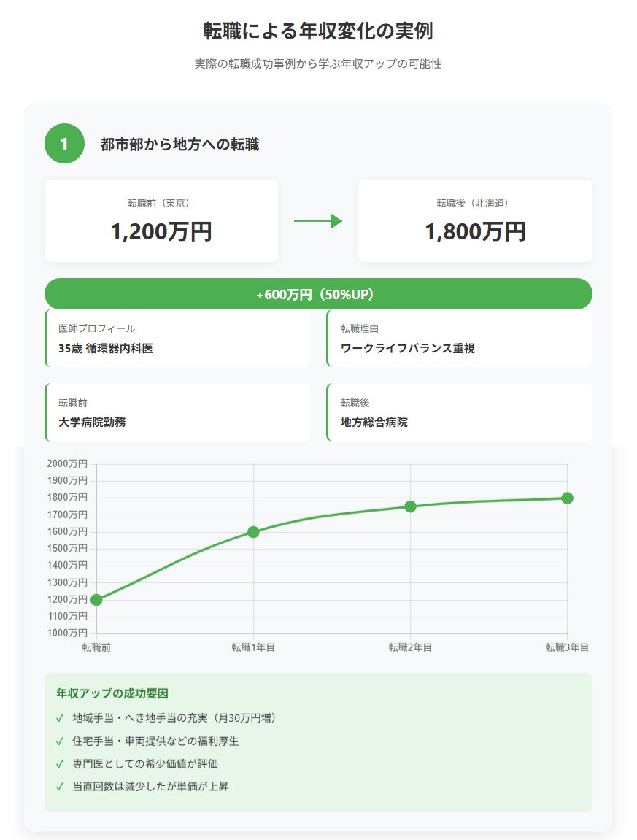Click checkmark beside 当直回数は減少したが単価が上昇
Image resolution: width=637 pixels, height=840 pixels.
pos(60,787)
